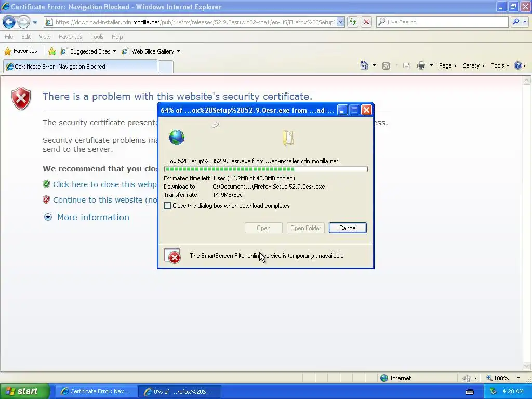The height and width of the screenshot is (399, 532).
Task: Check 'Close this dialog box when download completes'
Action: (168, 206)
